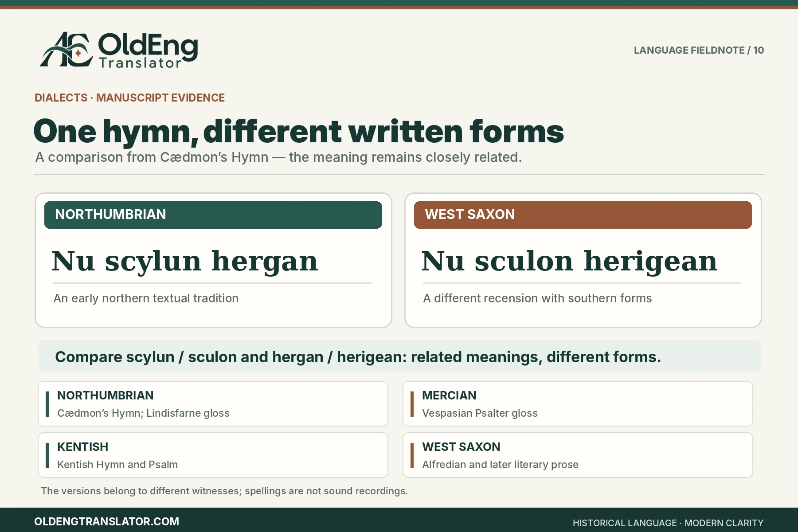Click the subtitle about Cædmon's Hymn comparison
This screenshot has width=798, height=532.
278,157
